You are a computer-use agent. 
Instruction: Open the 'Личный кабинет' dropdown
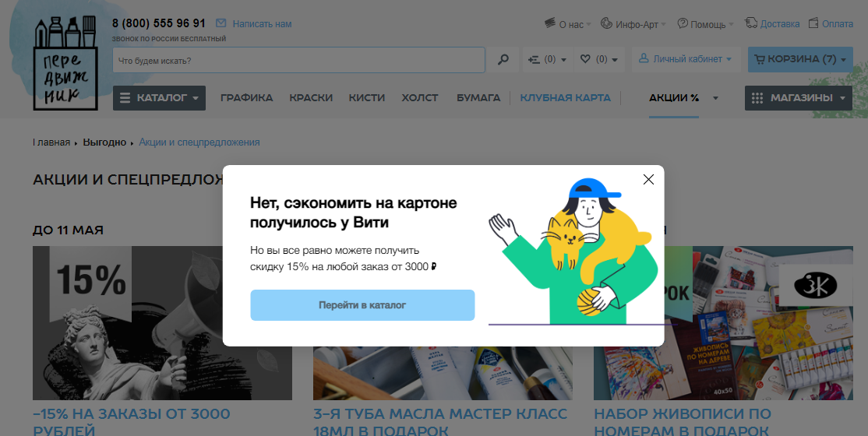coord(686,59)
